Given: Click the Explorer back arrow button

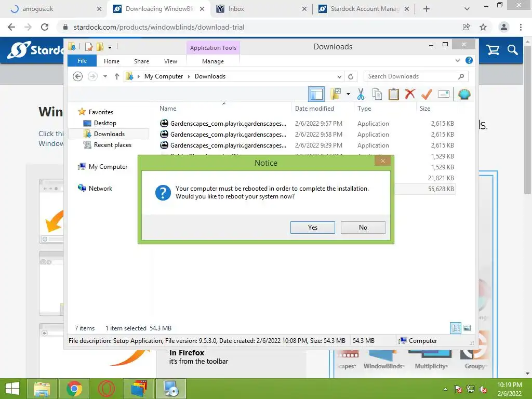Looking at the screenshot, I should click(x=78, y=76).
